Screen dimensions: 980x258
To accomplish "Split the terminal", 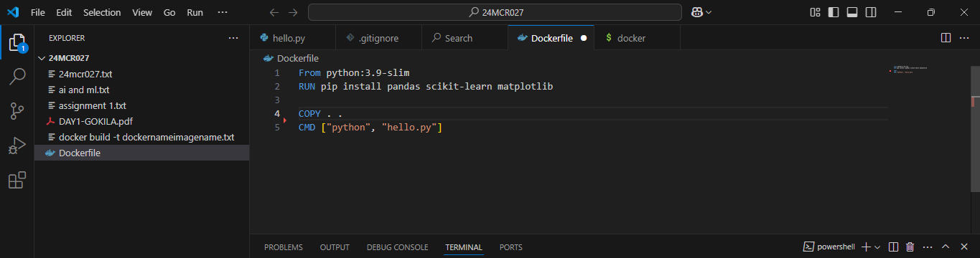I will [893, 247].
